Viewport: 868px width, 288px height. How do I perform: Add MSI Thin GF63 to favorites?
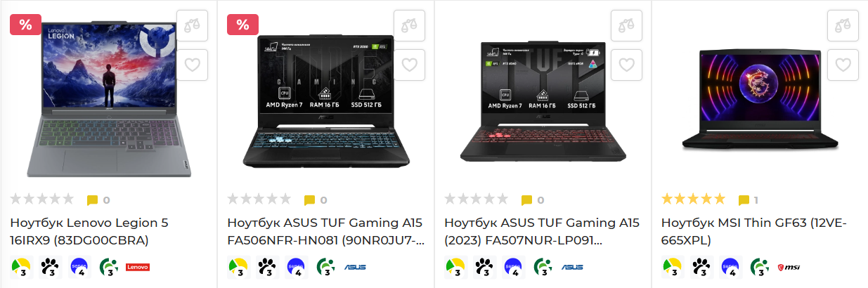(843, 65)
